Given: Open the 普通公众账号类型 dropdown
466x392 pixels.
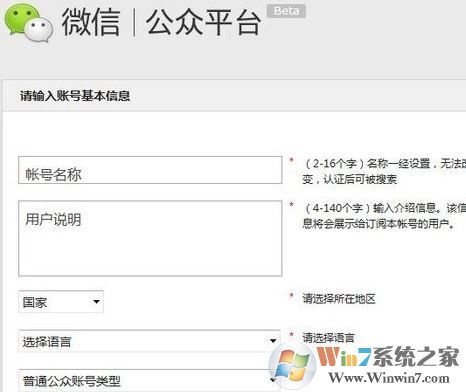Looking at the screenshot, I should point(149,380).
